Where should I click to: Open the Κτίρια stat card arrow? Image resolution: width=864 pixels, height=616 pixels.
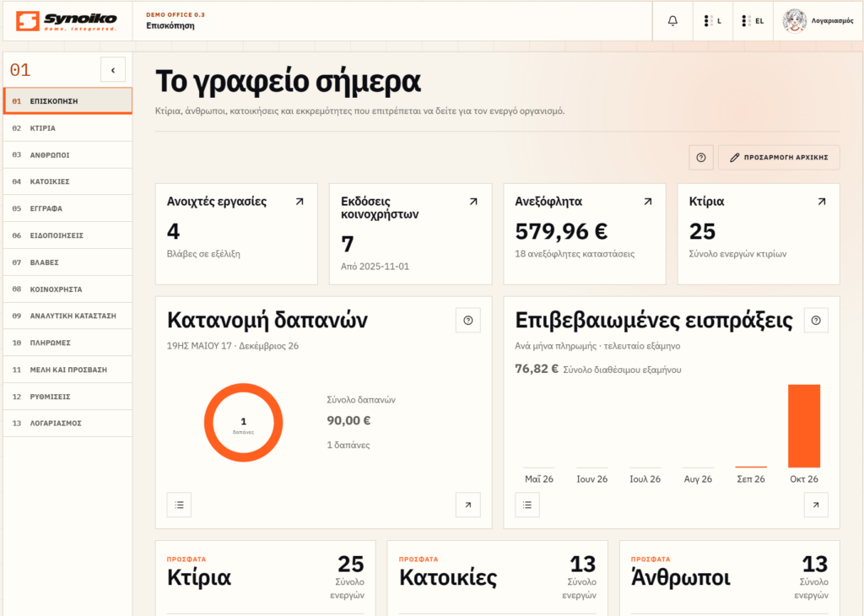pyautogui.click(x=822, y=202)
